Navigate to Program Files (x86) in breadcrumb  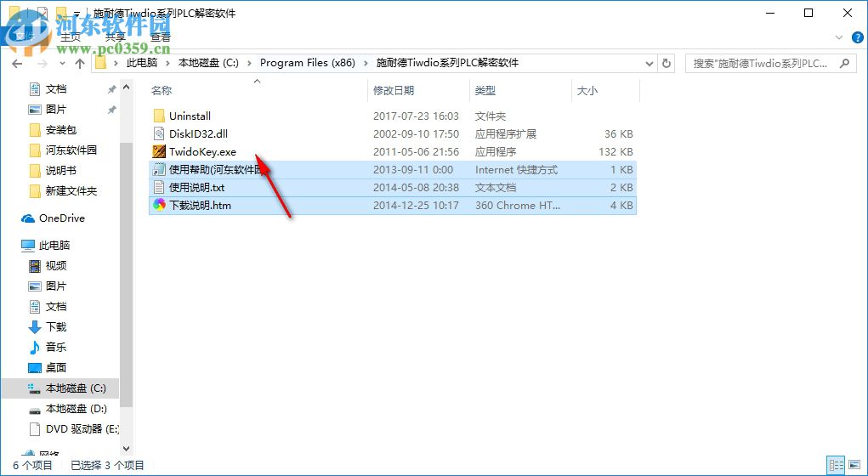(308, 63)
